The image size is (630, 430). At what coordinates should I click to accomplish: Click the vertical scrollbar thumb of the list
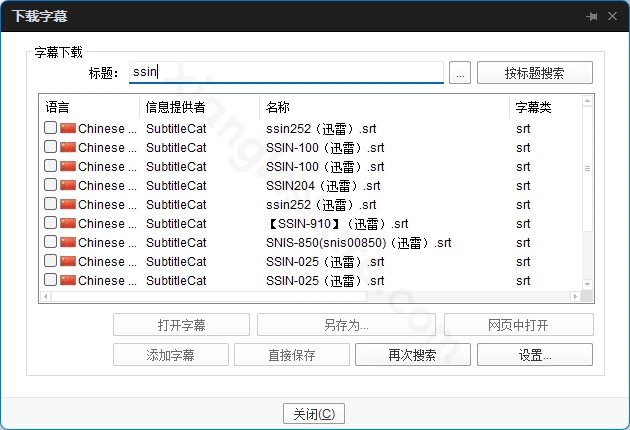pyautogui.click(x=587, y=168)
